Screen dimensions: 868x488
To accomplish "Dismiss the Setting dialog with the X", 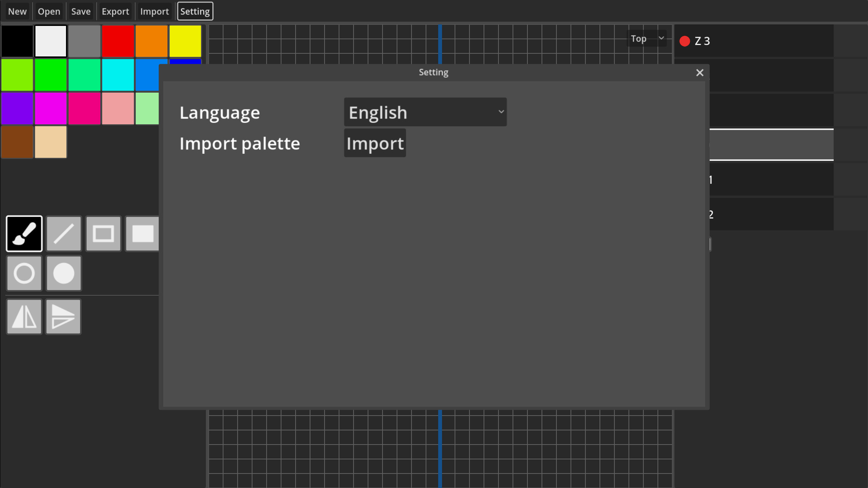I will 699,72.
